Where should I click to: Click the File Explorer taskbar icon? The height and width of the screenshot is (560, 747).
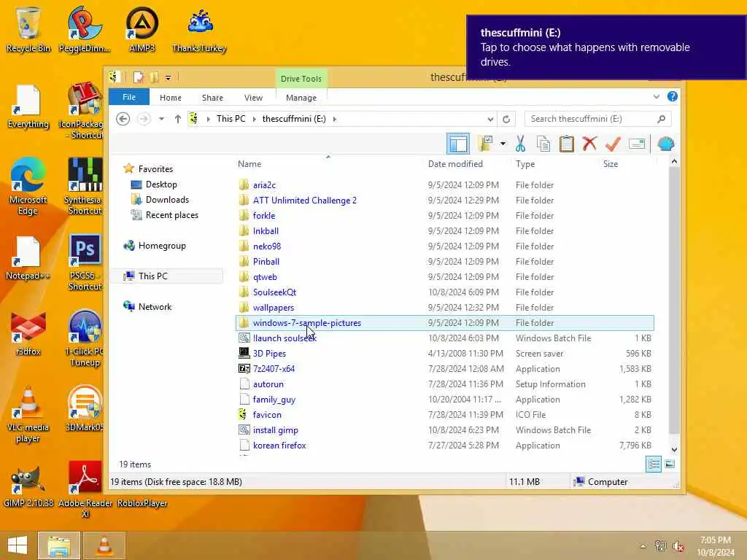click(x=58, y=545)
